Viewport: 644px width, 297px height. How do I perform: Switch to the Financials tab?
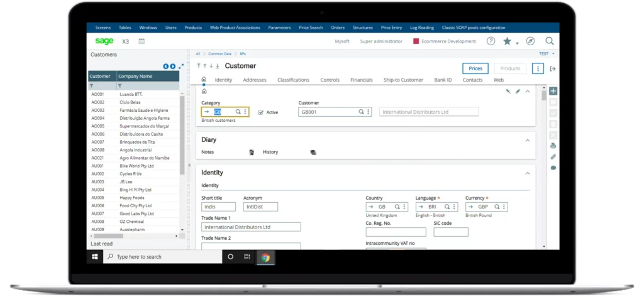(x=362, y=80)
